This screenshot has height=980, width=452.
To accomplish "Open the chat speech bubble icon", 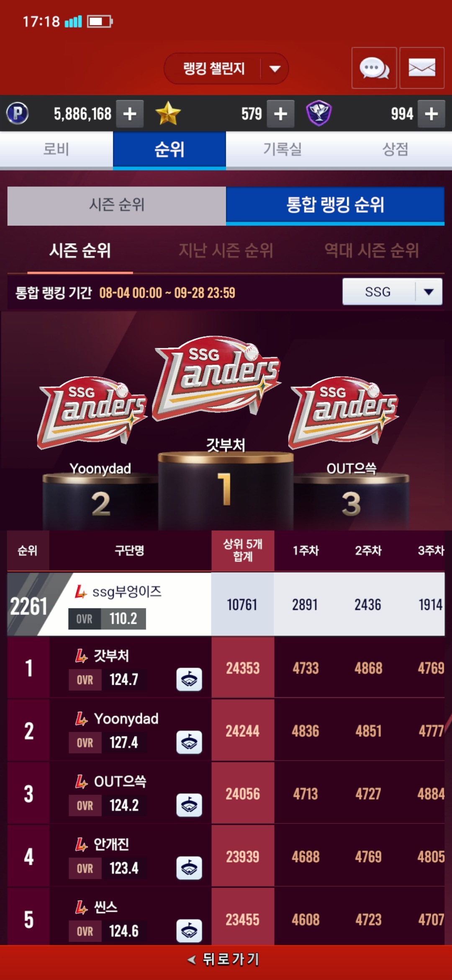I will (374, 68).
